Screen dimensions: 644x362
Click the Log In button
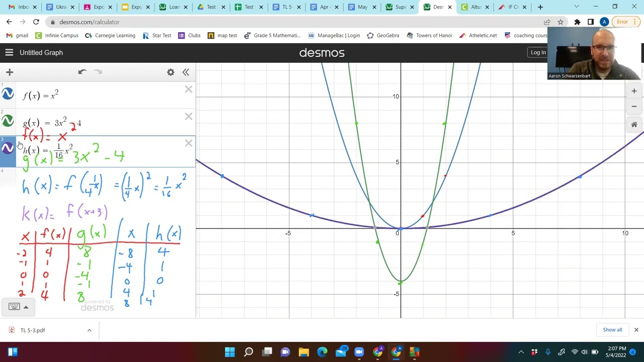pos(538,52)
